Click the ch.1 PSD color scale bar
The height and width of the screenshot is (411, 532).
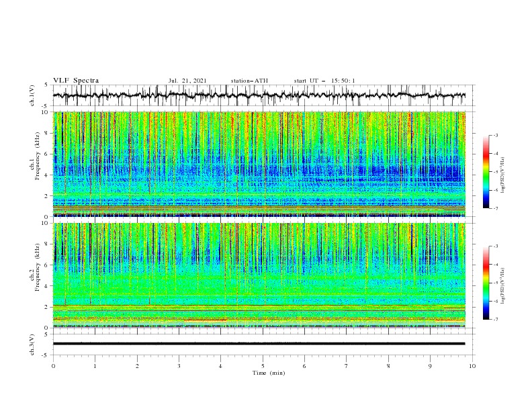coord(486,171)
